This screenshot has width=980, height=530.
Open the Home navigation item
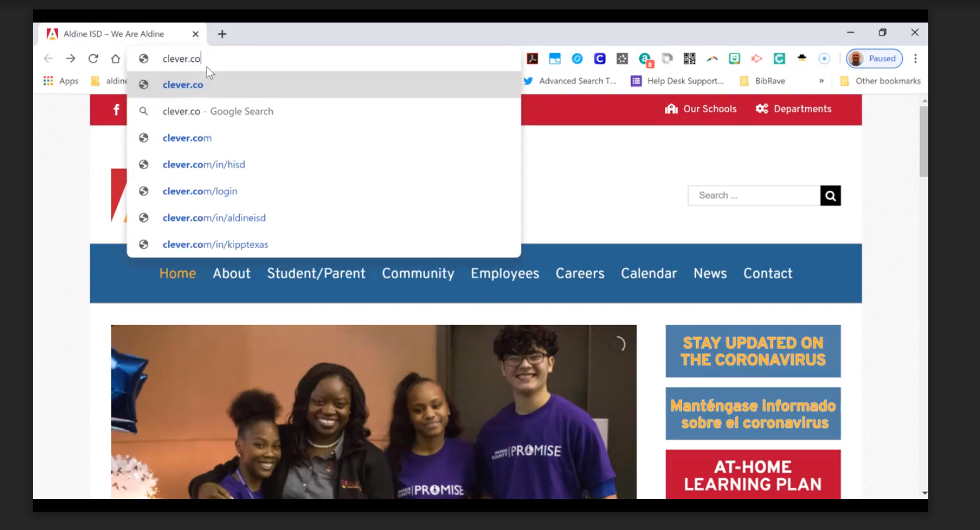pyautogui.click(x=177, y=273)
